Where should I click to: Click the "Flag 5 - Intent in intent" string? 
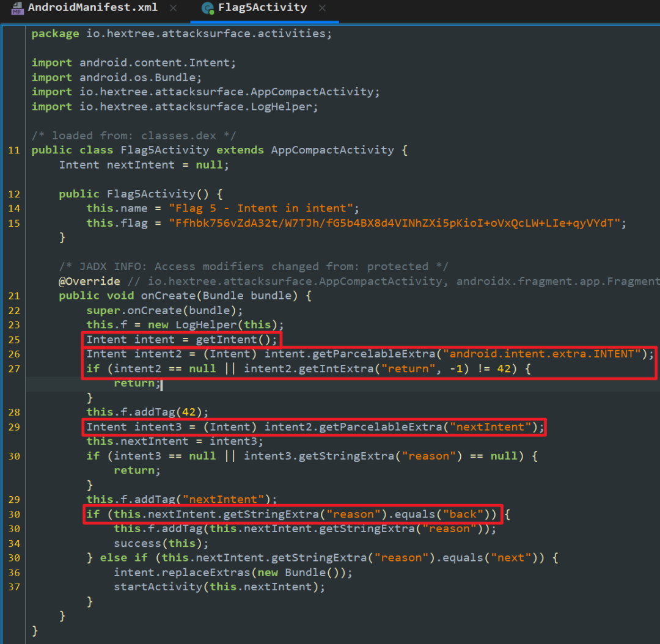coord(260,208)
